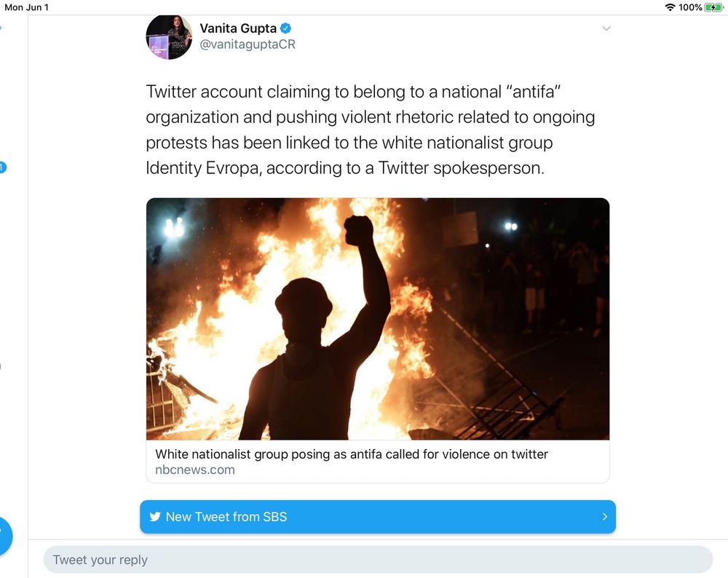728x578 pixels.
Task: Visit the nbcnews.com link
Action: point(195,470)
